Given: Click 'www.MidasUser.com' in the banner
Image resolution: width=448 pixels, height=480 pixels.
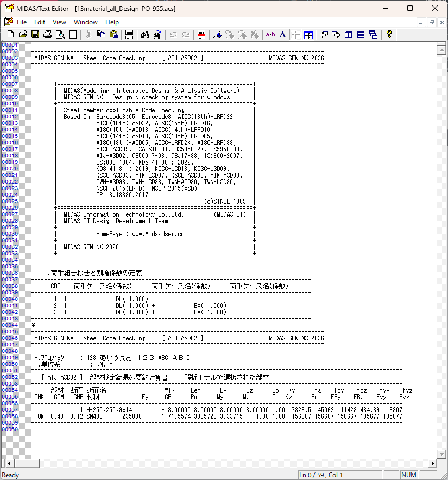Looking at the screenshot, I should [x=160, y=234].
